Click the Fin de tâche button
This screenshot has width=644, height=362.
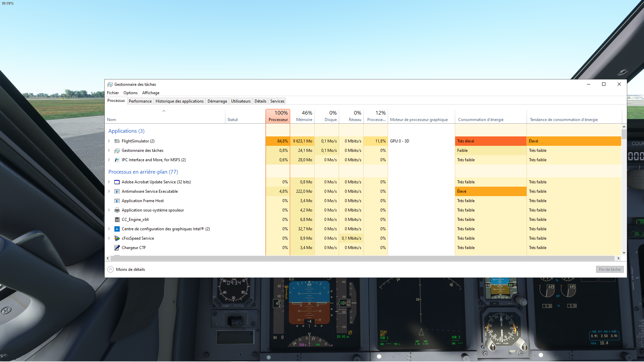click(x=609, y=269)
